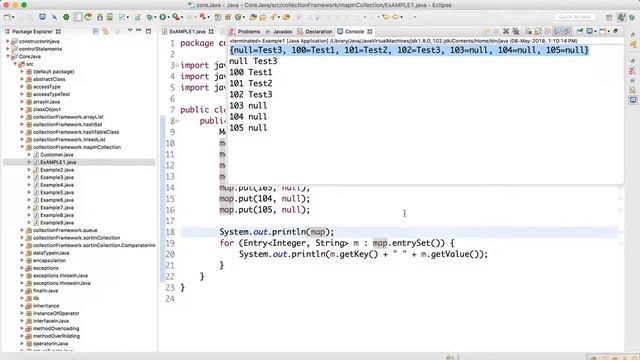This screenshot has height=360, width=640.
Task: Click the New wizard icon at toolbar start
Action: tap(7, 17)
